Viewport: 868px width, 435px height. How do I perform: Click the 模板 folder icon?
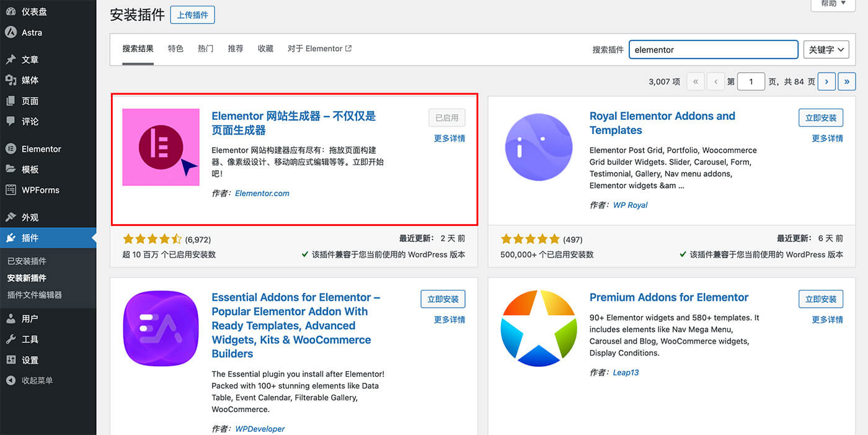pyautogui.click(x=11, y=169)
